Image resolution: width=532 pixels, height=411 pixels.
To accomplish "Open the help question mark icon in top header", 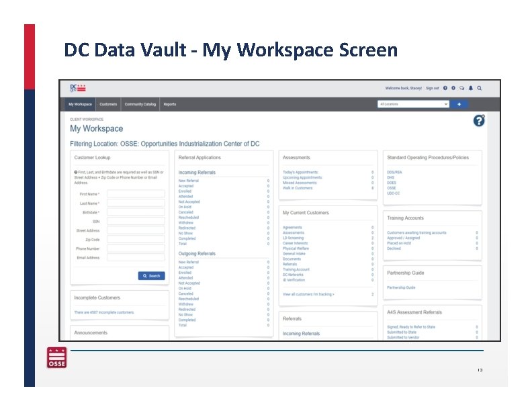I will tap(445, 88).
